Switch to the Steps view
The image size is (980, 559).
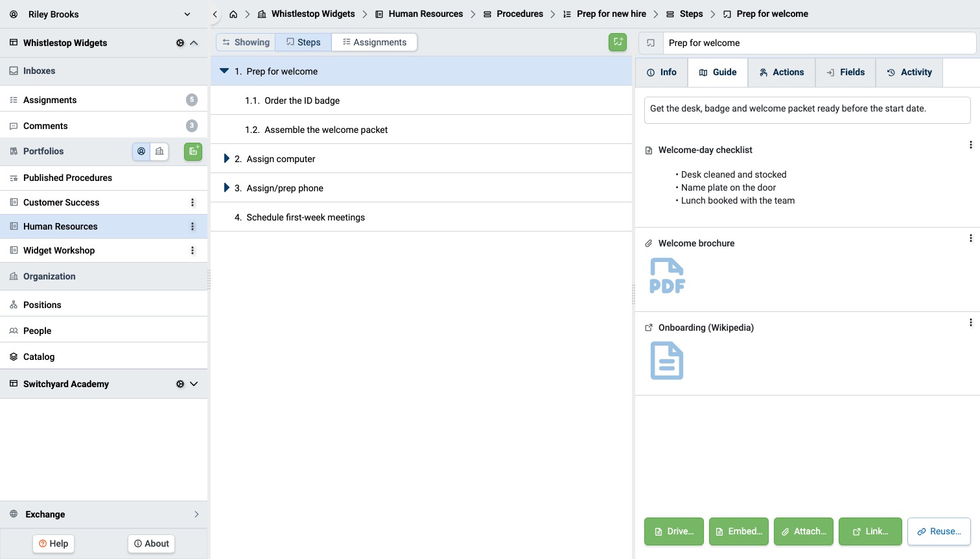303,42
